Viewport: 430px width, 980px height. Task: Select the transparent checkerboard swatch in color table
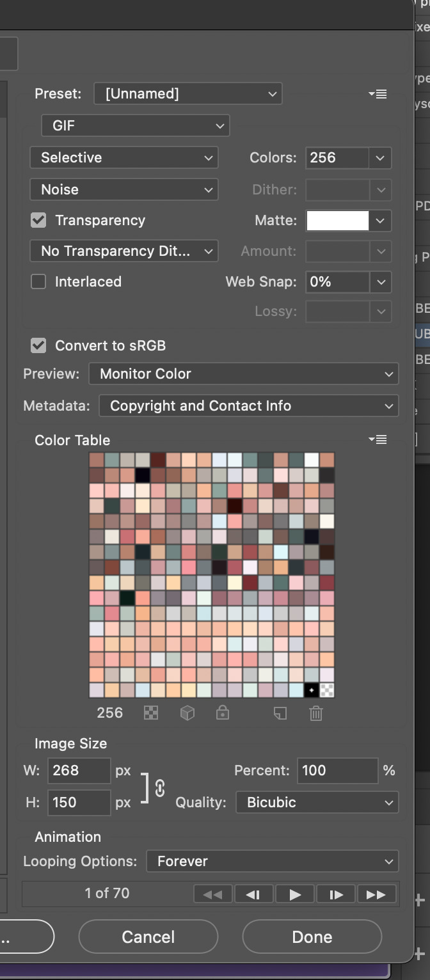327,690
